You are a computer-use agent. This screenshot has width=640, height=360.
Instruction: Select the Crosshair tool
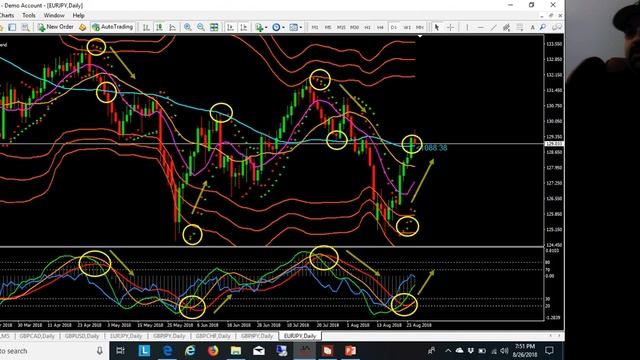pyautogui.click(x=450, y=27)
